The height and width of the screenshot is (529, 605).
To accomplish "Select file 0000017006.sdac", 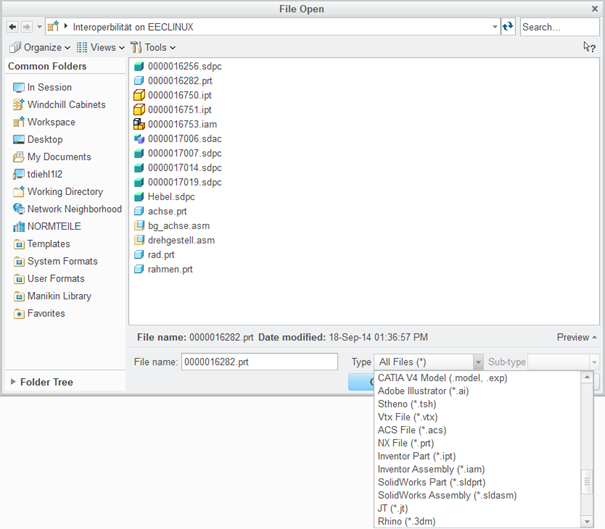I will tap(177, 139).
